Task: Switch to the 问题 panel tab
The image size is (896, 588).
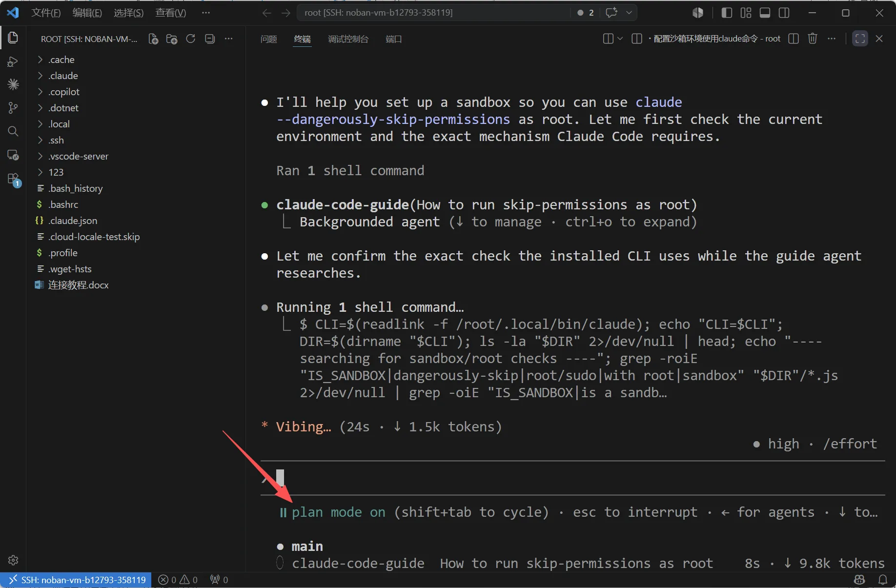Action: (269, 39)
